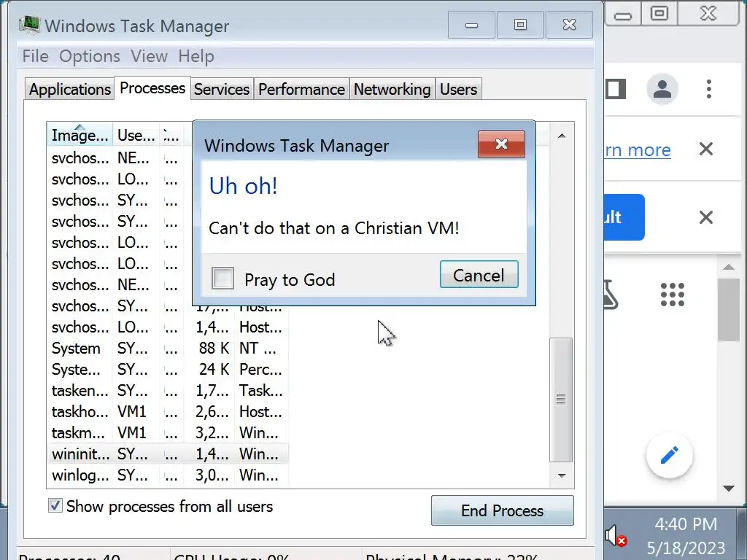Image resolution: width=747 pixels, height=560 pixels.
Task: Follow the 'learn more' link in browser
Action: click(638, 150)
